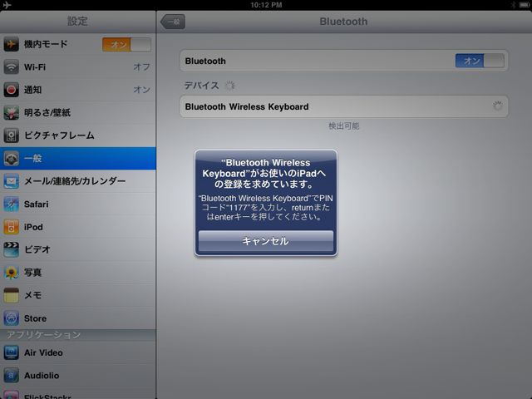Open Audiolio app settings row
Screen dimensions: 532x399
click(x=77, y=376)
